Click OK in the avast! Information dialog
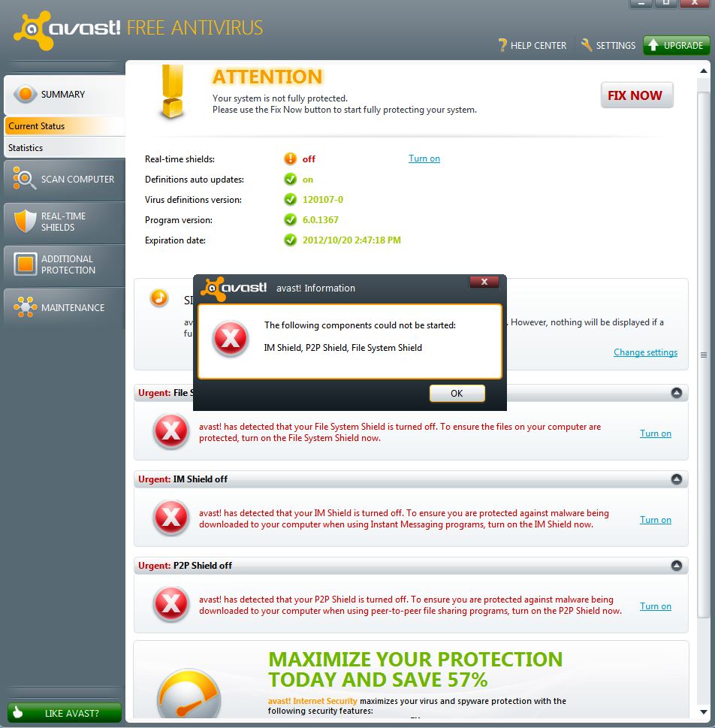The height and width of the screenshot is (728, 715). click(x=457, y=393)
